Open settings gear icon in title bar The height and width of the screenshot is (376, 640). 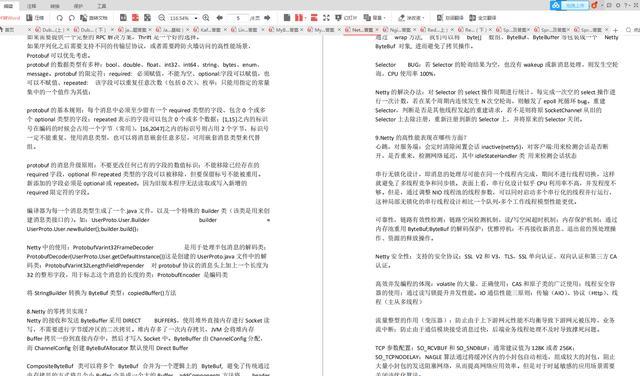click(x=618, y=5)
